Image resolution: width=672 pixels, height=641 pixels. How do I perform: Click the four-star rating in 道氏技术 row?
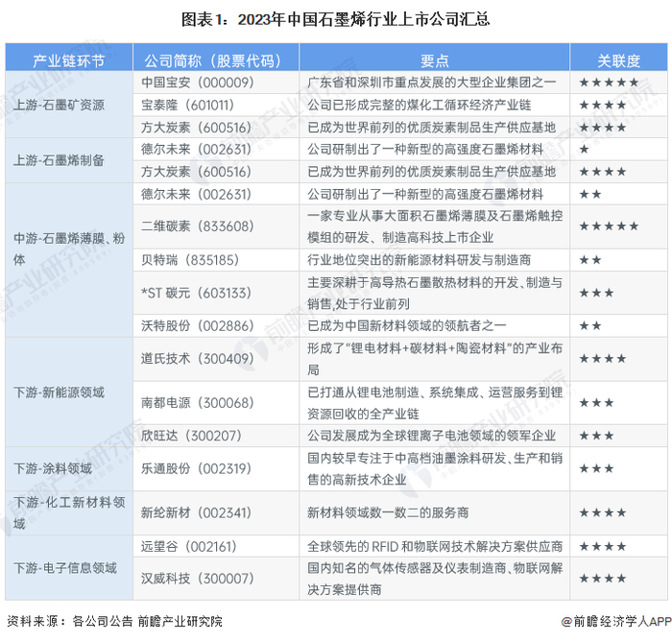tap(603, 359)
